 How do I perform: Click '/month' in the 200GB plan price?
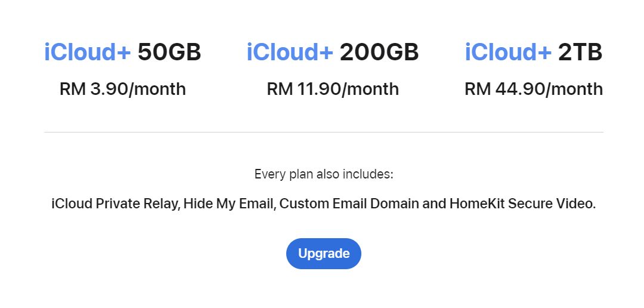(x=370, y=90)
